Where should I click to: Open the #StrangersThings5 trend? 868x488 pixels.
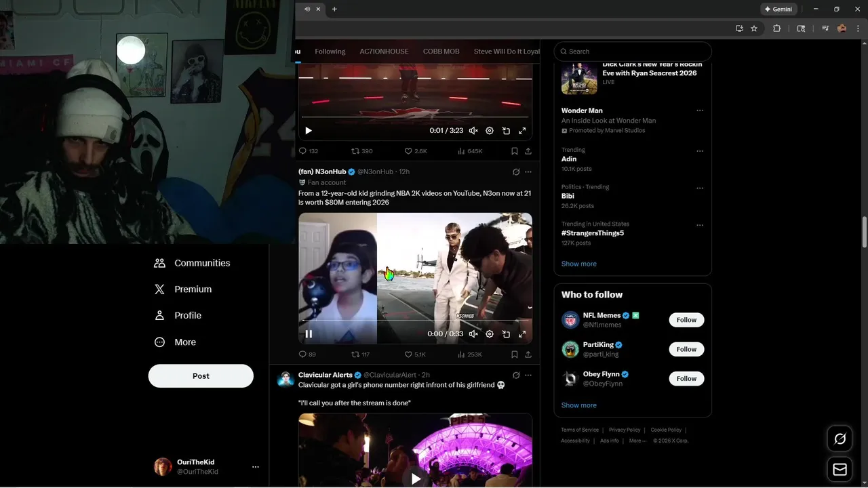click(593, 233)
